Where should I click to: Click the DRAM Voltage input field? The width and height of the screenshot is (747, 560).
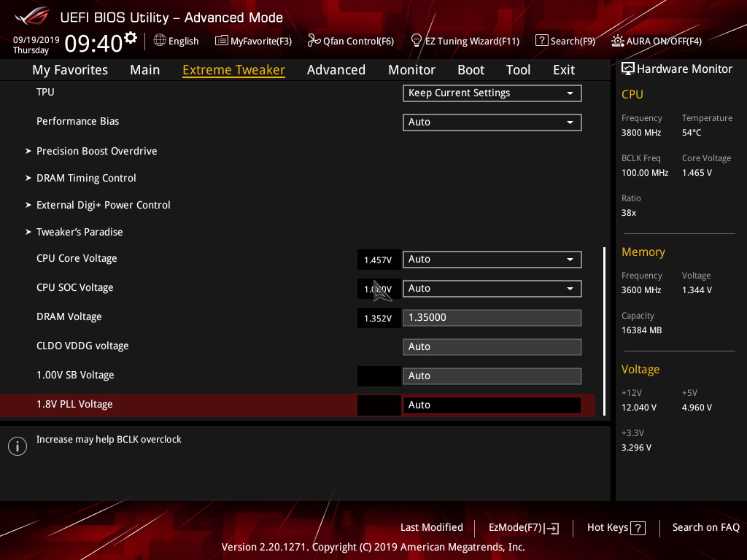[x=492, y=318]
